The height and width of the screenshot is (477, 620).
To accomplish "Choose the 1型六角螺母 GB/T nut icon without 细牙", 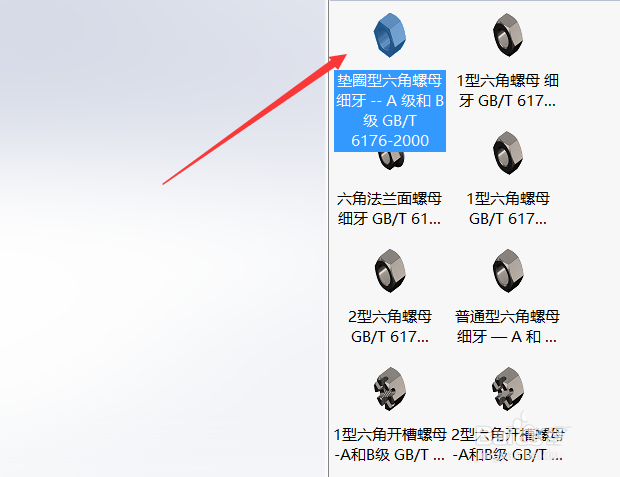I will pos(508,153).
